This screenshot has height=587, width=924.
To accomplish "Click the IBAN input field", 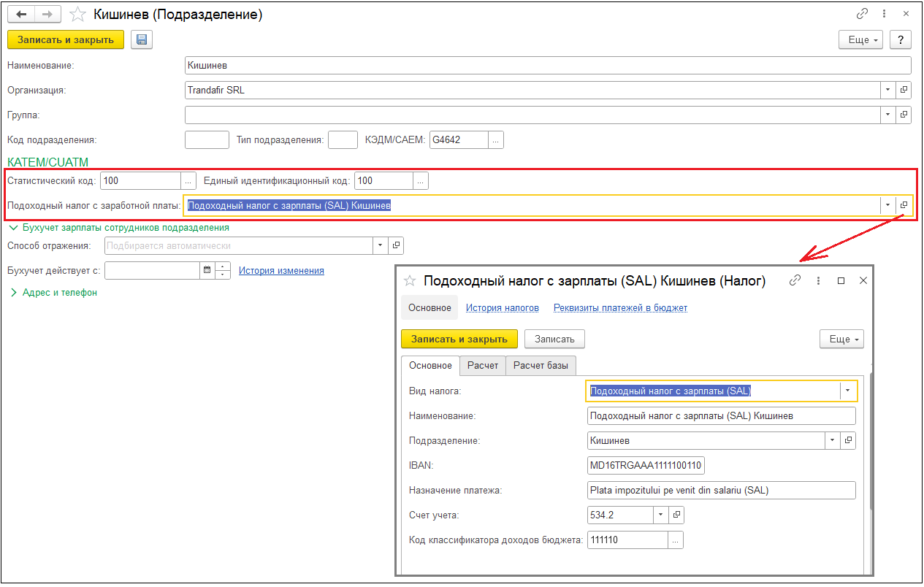I will click(x=646, y=466).
